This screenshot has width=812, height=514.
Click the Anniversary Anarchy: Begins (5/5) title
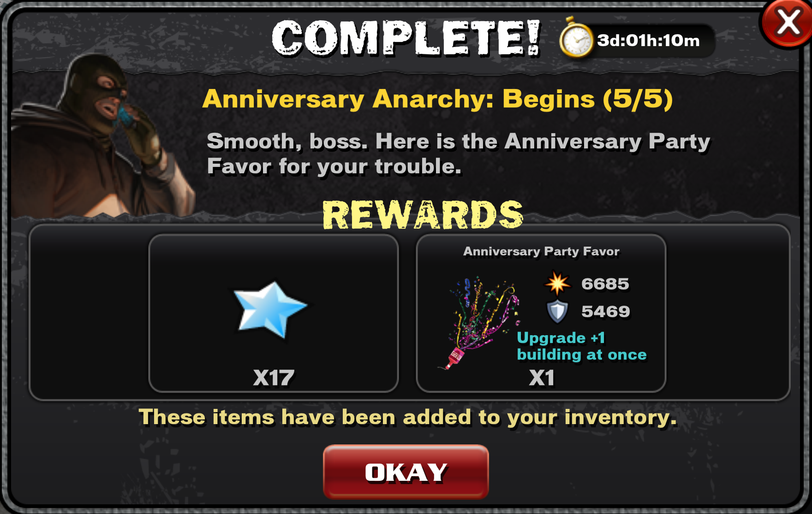click(x=437, y=99)
